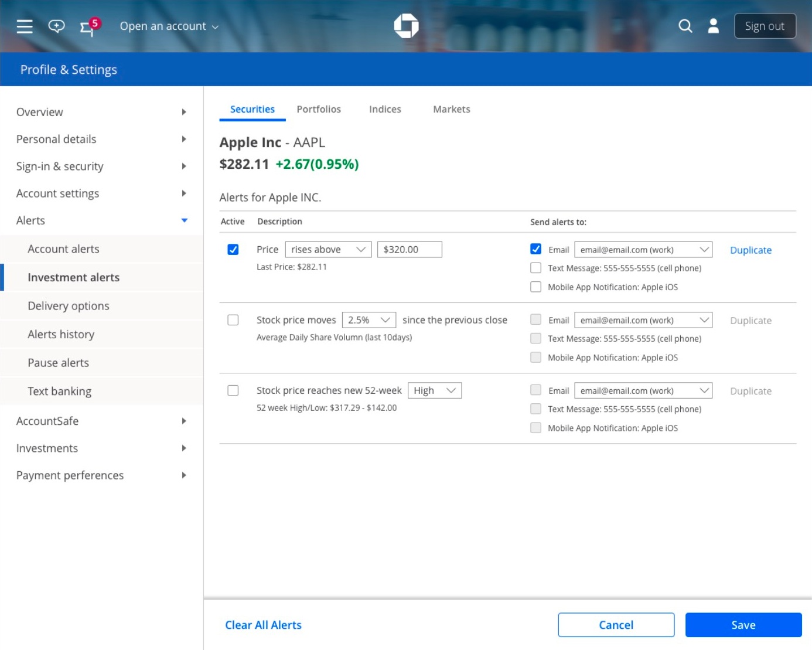Check Text Message for Stock price moves alert
This screenshot has width=812, height=650.
coord(535,338)
